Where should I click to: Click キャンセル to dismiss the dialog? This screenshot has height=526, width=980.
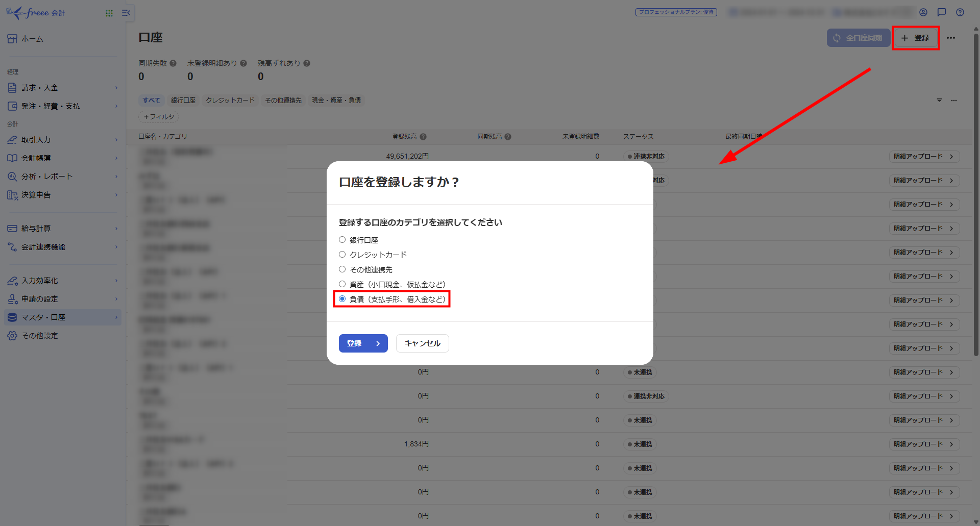(422, 343)
